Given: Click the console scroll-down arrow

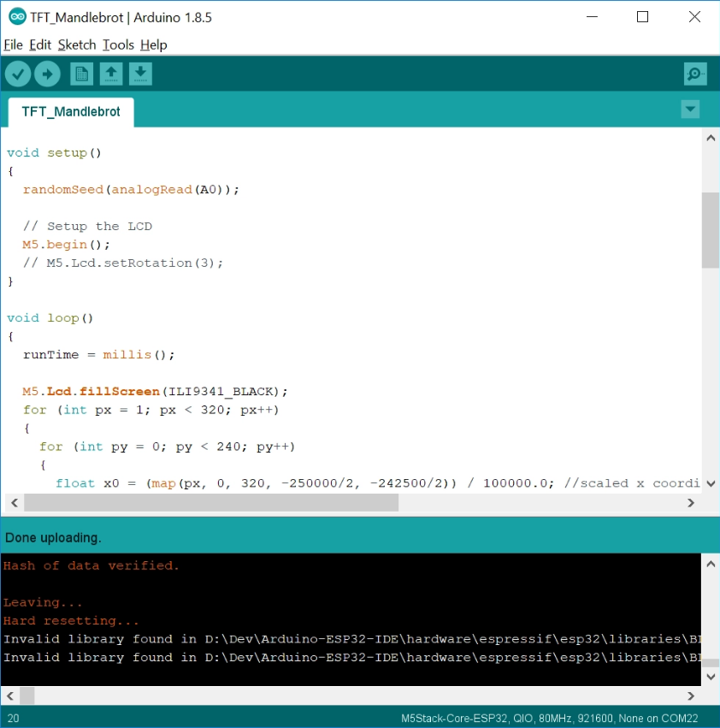Looking at the screenshot, I should 711,677.
